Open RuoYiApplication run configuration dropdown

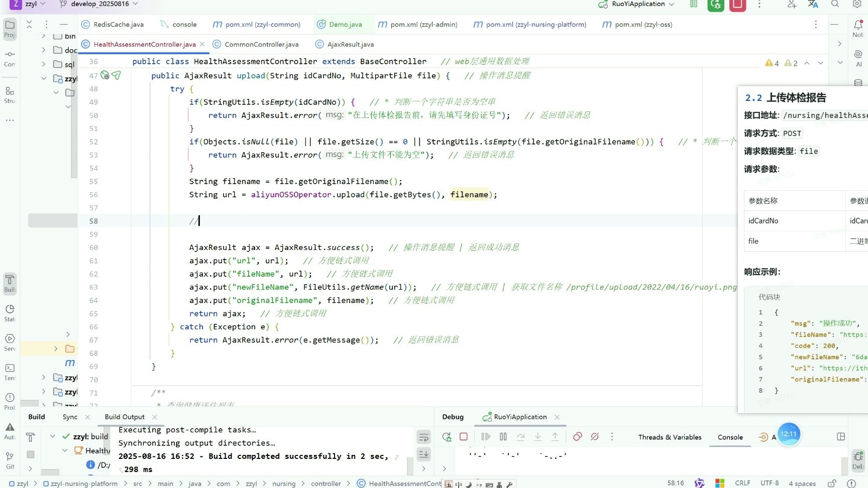(636, 4)
